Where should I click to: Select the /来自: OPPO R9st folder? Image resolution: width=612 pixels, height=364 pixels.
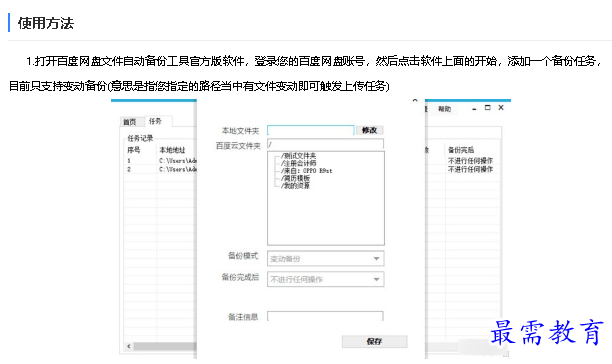click(x=306, y=170)
